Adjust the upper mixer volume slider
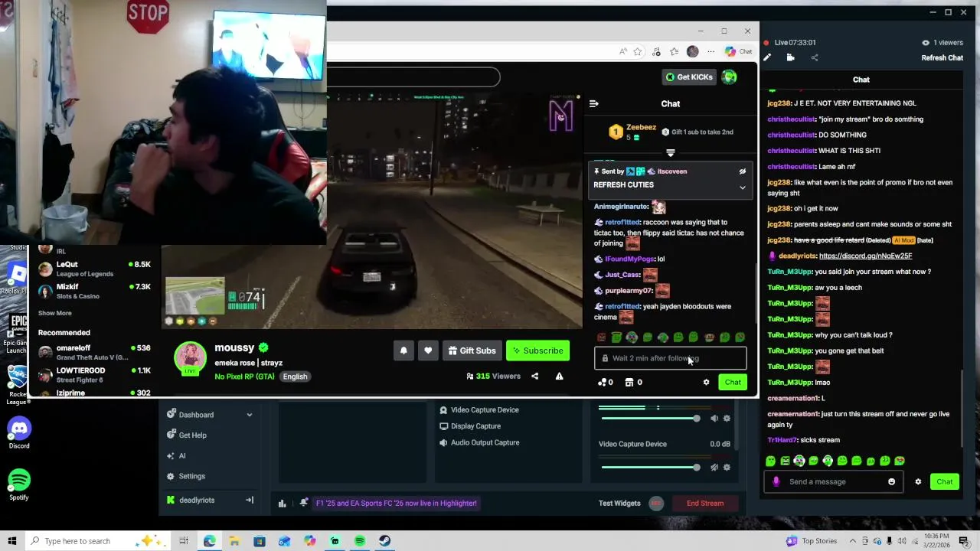 point(649,419)
